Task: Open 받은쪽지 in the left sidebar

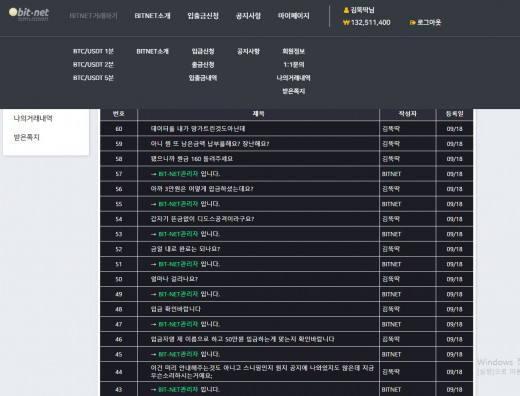Action: [26, 137]
